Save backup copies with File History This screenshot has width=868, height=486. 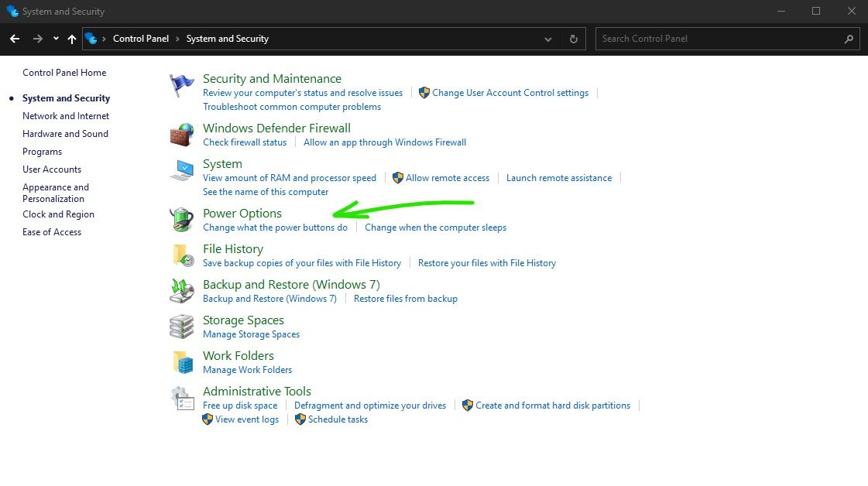[x=302, y=263]
